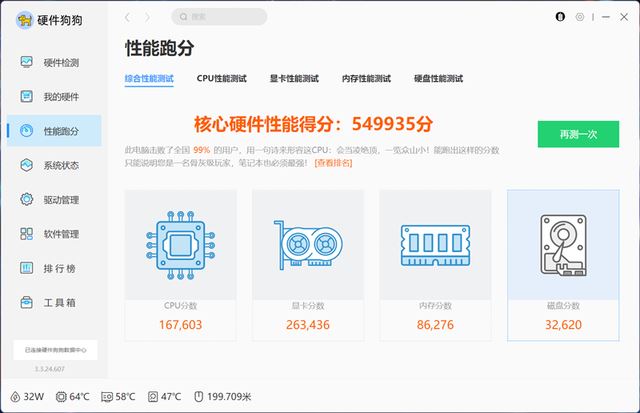Click the user account avatar icon
Screen dimensions: 640x413
coord(560,17)
